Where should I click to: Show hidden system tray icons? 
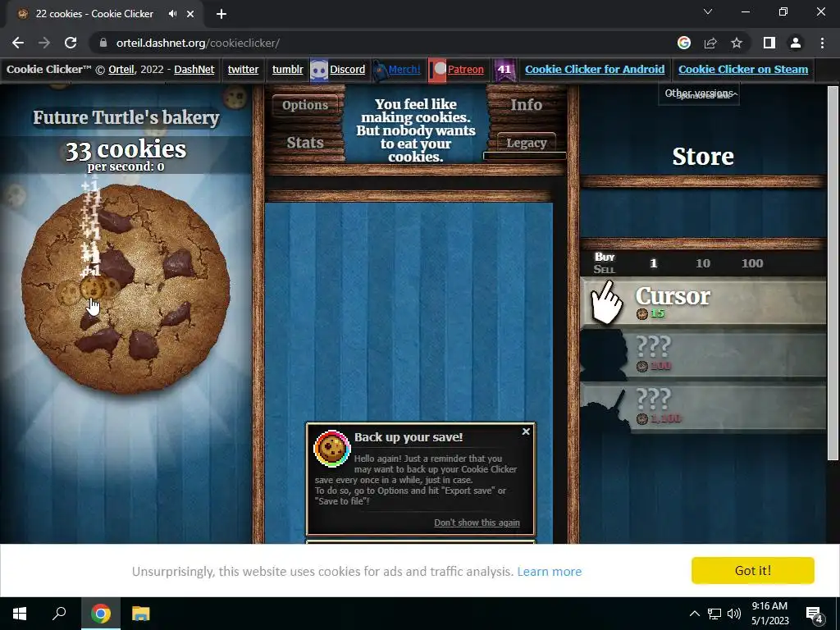click(x=694, y=614)
